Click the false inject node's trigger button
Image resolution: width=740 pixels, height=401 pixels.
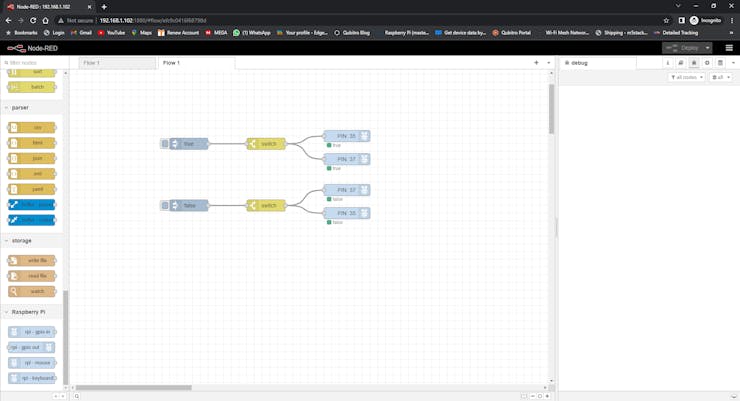coord(165,206)
